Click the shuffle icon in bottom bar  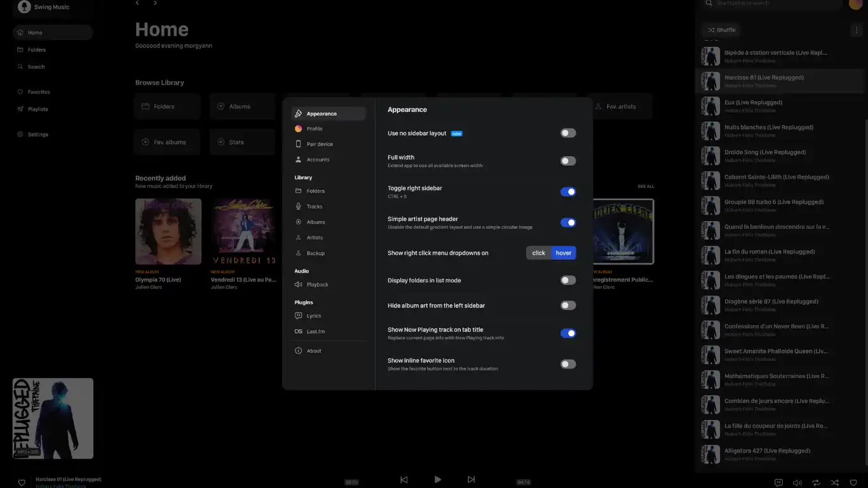coord(835,483)
